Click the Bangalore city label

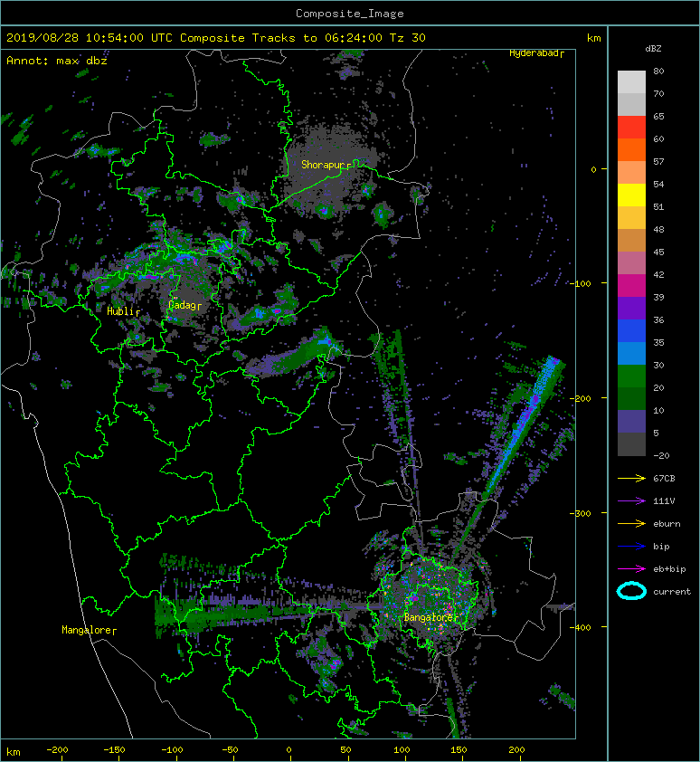429,617
